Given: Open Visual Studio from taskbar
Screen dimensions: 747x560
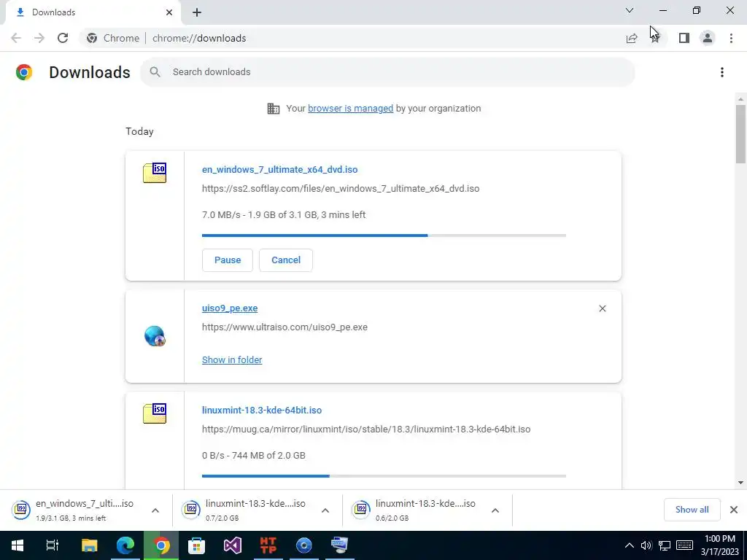Looking at the screenshot, I should point(233,545).
